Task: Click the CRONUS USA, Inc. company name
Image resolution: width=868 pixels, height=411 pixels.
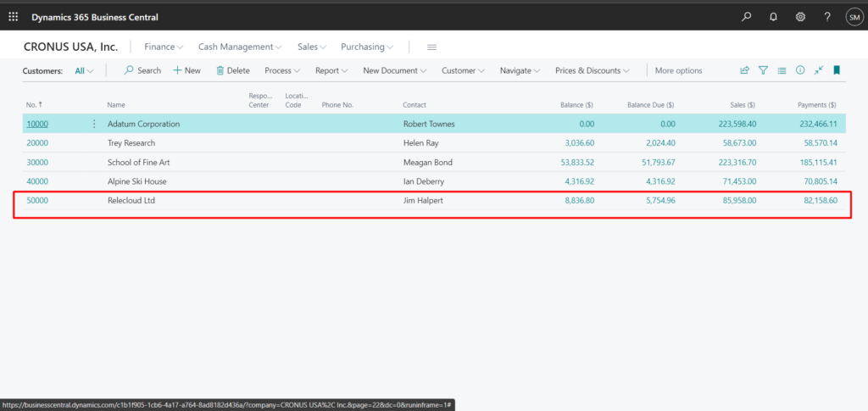Action: (x=71, y=47)
